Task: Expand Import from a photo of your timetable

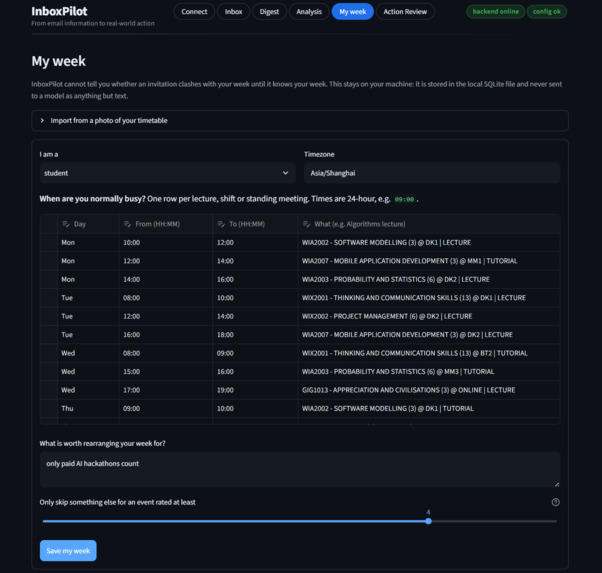Action: [300, 121]
